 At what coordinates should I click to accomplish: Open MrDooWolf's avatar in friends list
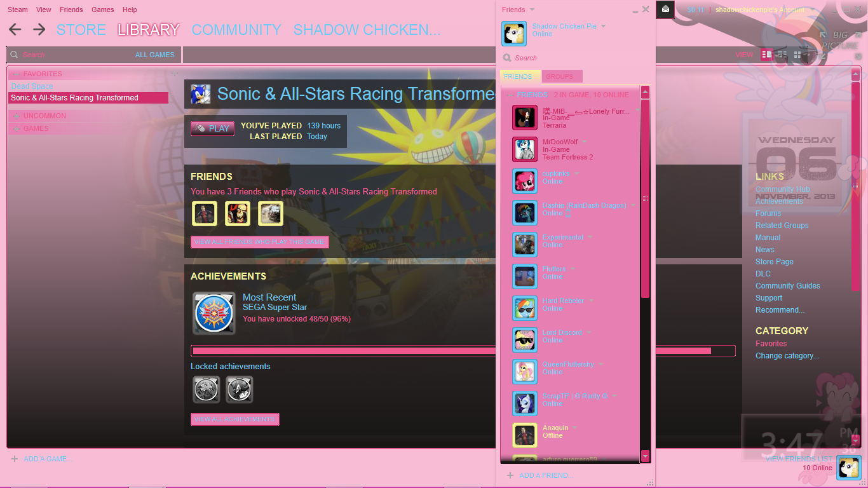click(x=525, y=149)
